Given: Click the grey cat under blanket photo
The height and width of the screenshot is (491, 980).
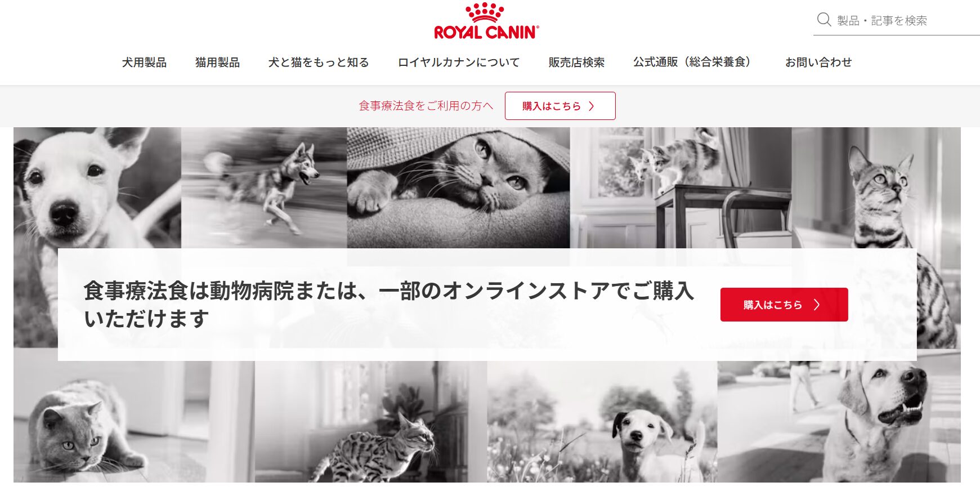Looking at the screenshot, I should 458,188.
